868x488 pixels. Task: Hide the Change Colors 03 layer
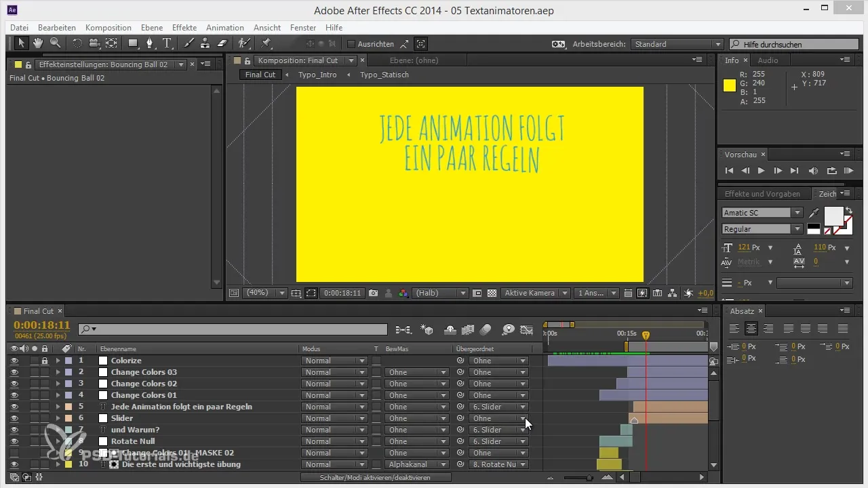point(14,372)
